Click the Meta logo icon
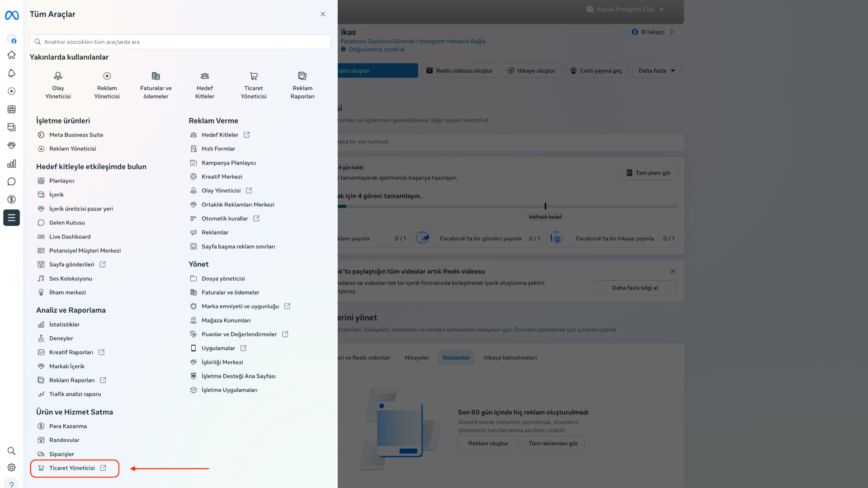This screenshot has height=488, width=868. [x=12, y=15]
